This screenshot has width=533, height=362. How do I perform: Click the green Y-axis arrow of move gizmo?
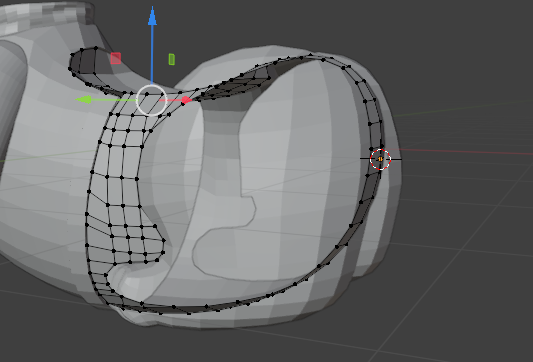pos(84,100)
